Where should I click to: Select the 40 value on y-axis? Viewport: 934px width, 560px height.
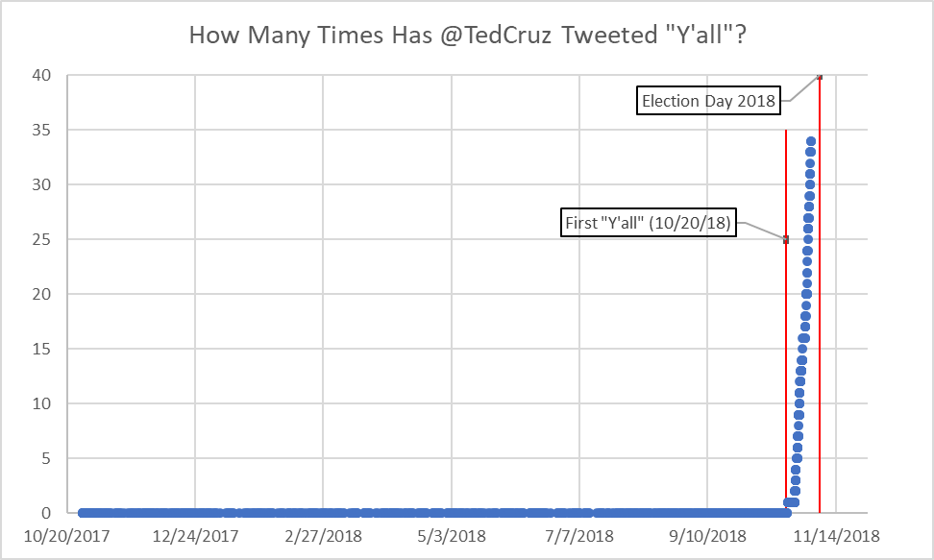(x=41, y=75)
